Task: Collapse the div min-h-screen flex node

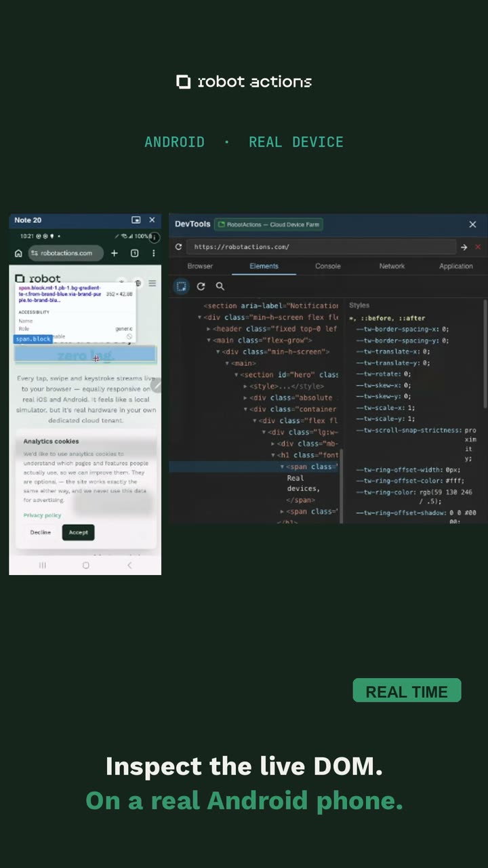Action: tap(200, 317)
